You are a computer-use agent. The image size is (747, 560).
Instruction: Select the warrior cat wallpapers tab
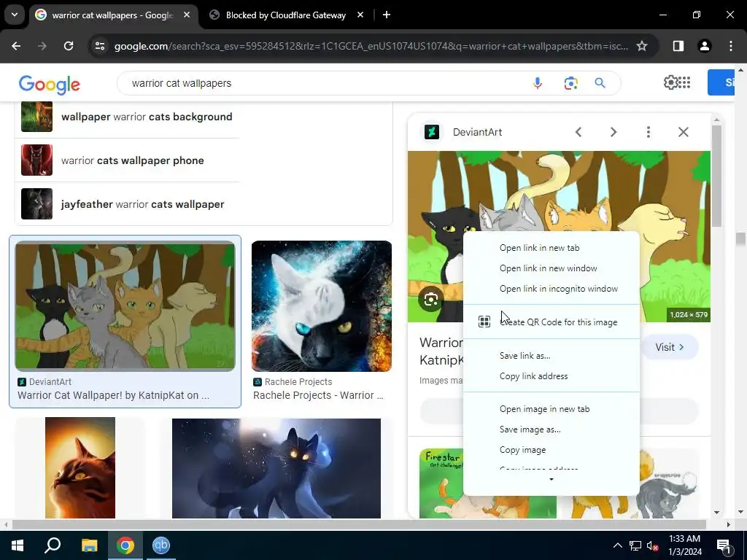coord(112,15)
